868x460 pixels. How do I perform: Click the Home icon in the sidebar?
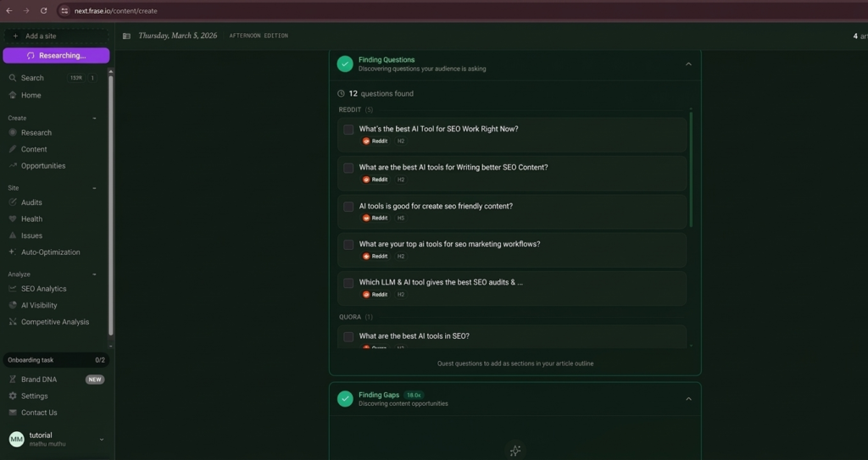coord(13,95)
